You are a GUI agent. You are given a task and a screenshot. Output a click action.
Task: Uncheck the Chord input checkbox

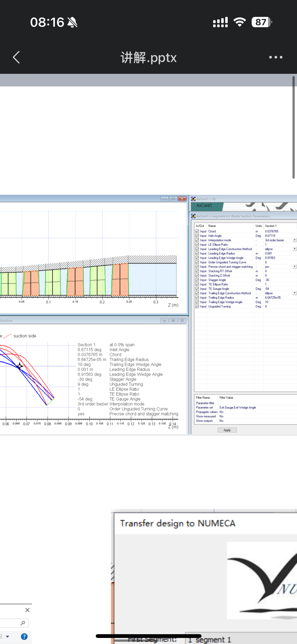pyautogui.click(x=197, y=231)
